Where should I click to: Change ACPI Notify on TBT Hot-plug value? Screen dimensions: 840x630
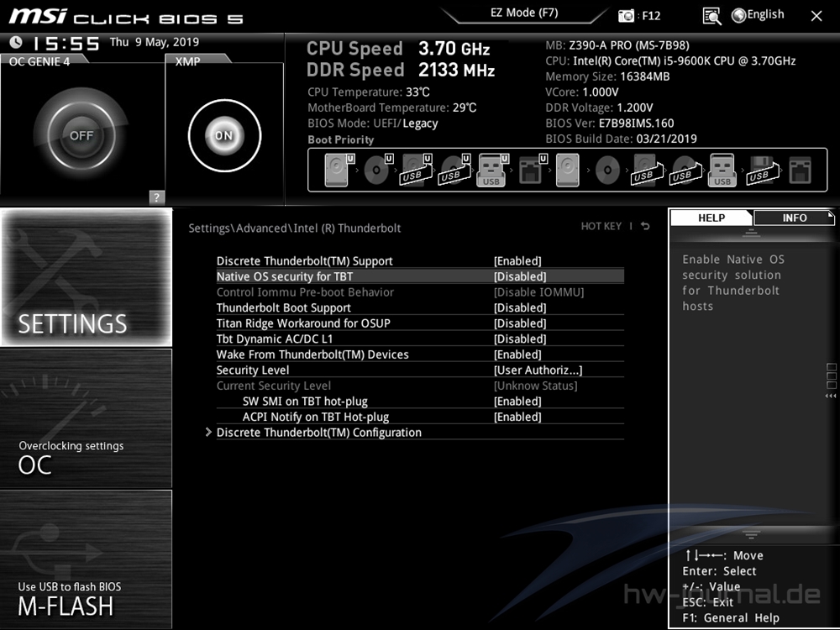[x=517, y=417]
